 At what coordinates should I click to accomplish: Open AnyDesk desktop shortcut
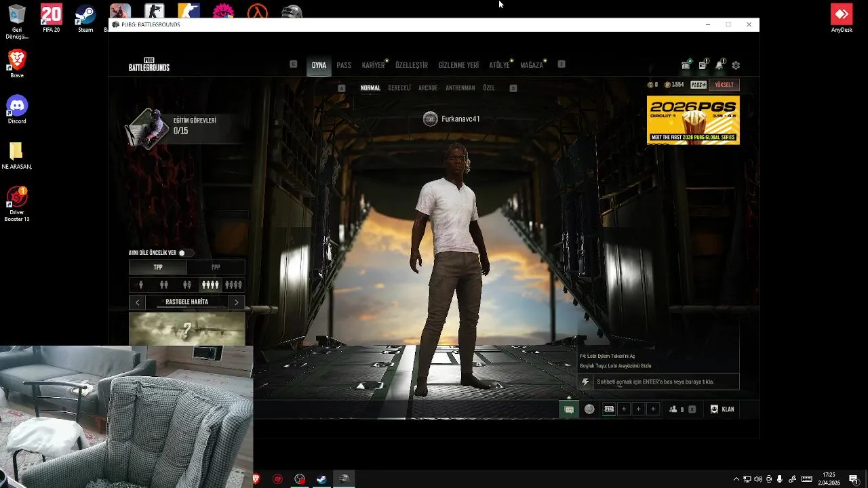842,18
